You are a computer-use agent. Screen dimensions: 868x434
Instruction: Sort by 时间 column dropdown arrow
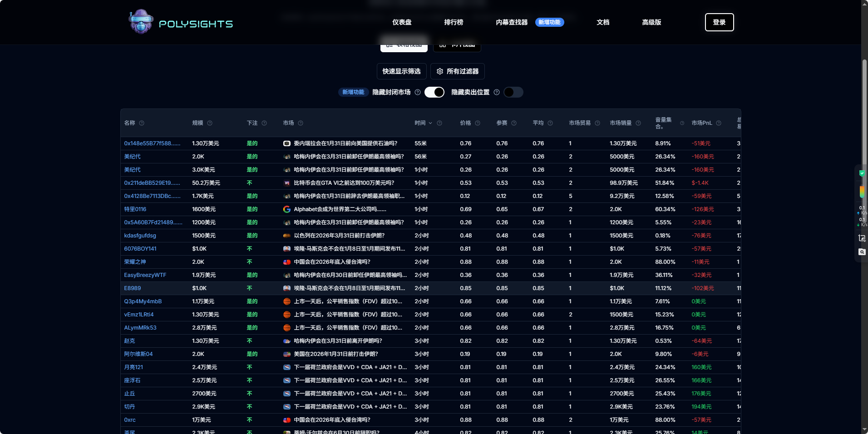coord(430,123)
